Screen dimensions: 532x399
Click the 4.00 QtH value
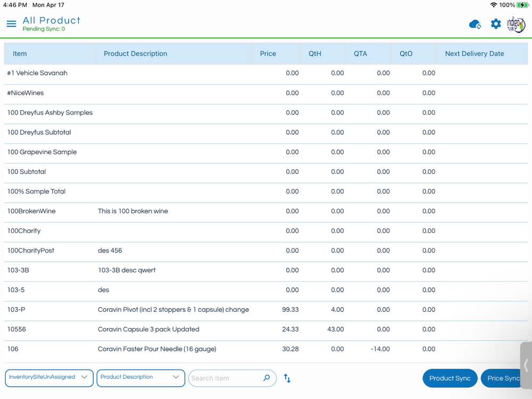[x=338, y=310]
